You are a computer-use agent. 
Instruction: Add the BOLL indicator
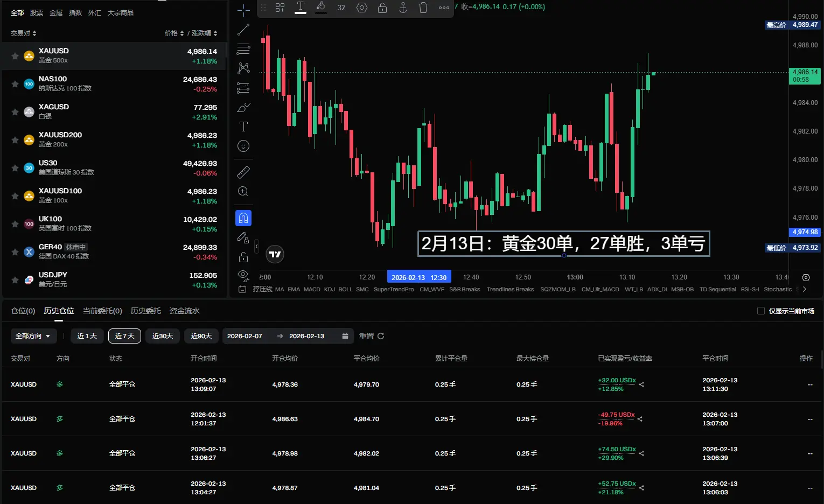tap(345, 289)
